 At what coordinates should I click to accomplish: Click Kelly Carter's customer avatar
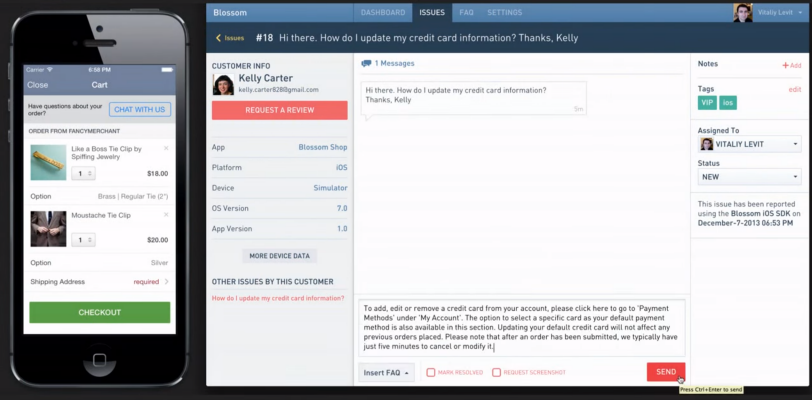pos(223,85)
